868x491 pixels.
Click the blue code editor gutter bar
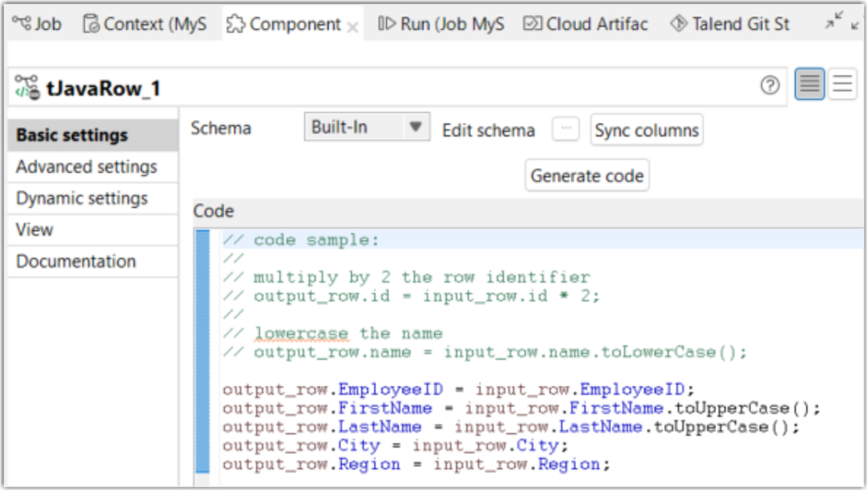203,352
